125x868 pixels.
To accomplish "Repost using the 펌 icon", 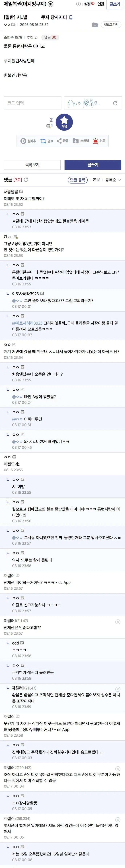I will pyautogui.click(x=46, y=141).
